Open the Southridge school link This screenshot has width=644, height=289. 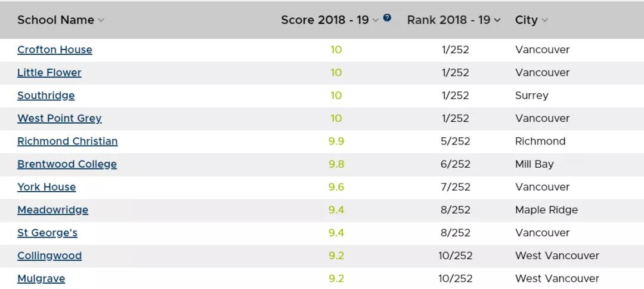[x=46, y=96]
